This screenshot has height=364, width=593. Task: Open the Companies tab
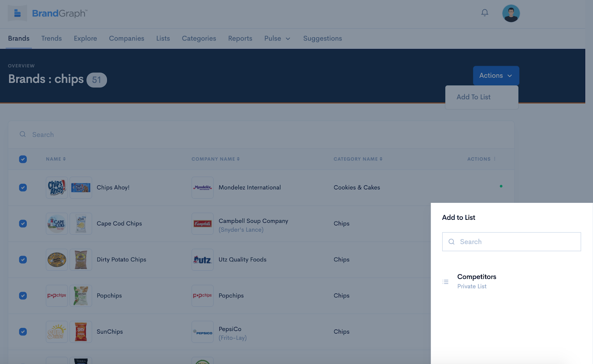click(127, 39)
